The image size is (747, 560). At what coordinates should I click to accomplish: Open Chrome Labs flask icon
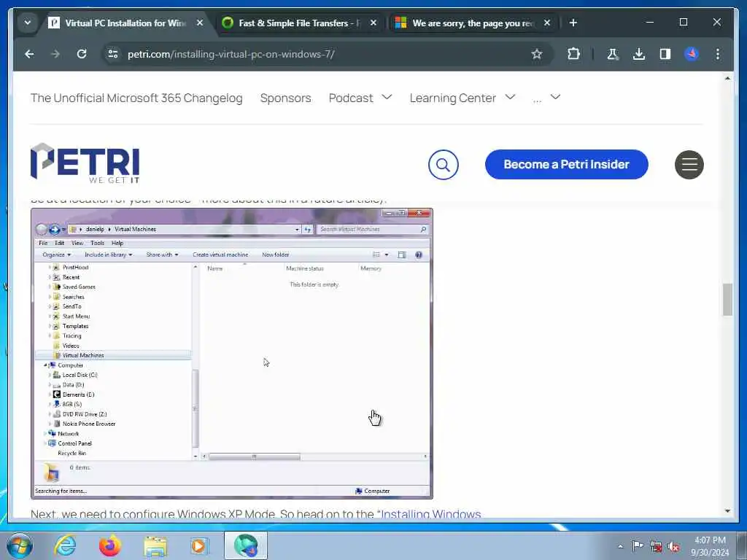(612, 54)
